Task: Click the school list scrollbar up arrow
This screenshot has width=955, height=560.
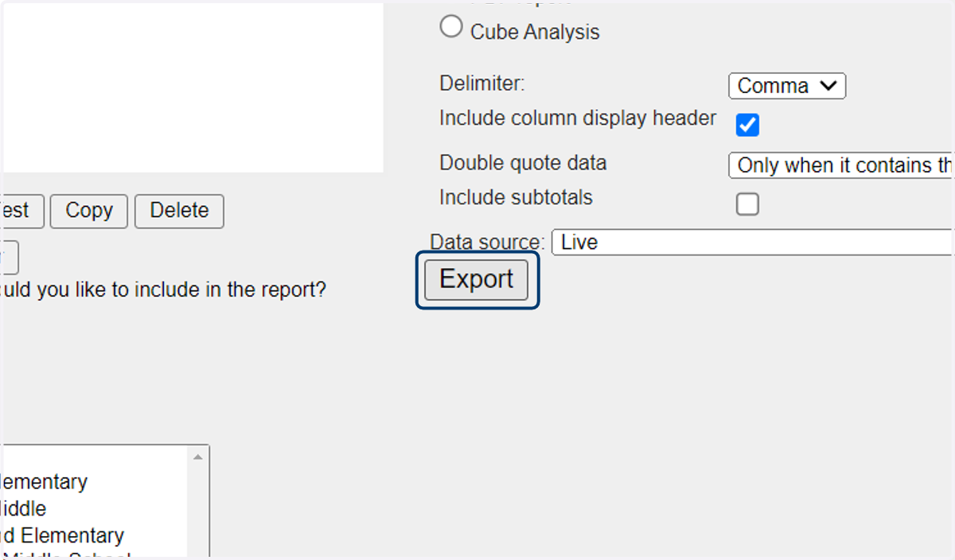Action: (198, 457)
